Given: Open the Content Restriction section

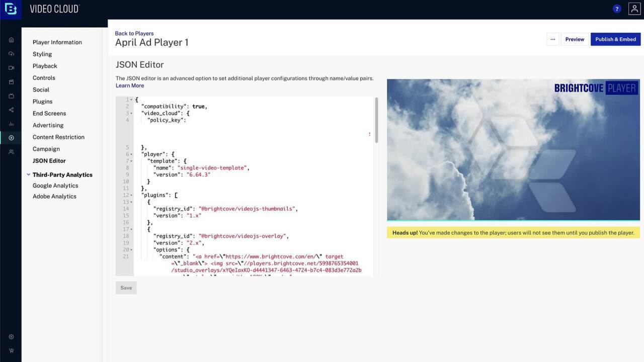Looking at the screenshot, I should tap(58, 137).
